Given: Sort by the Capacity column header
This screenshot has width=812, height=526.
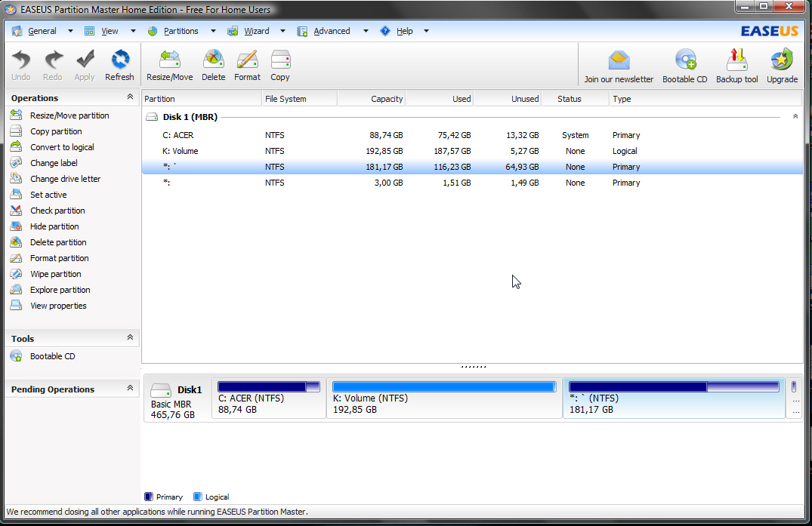Looking at the screenshot, I should tap(372, 99).
